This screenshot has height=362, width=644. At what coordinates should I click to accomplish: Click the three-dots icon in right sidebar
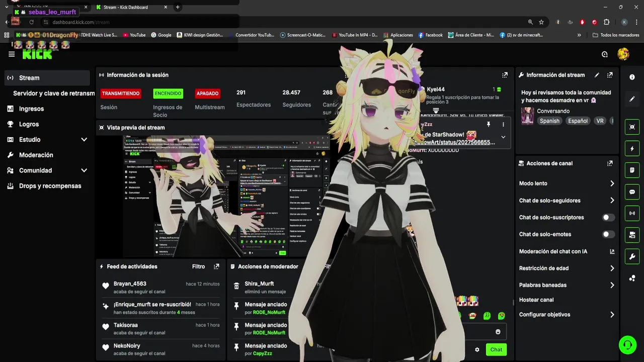[x=632, y=278]
